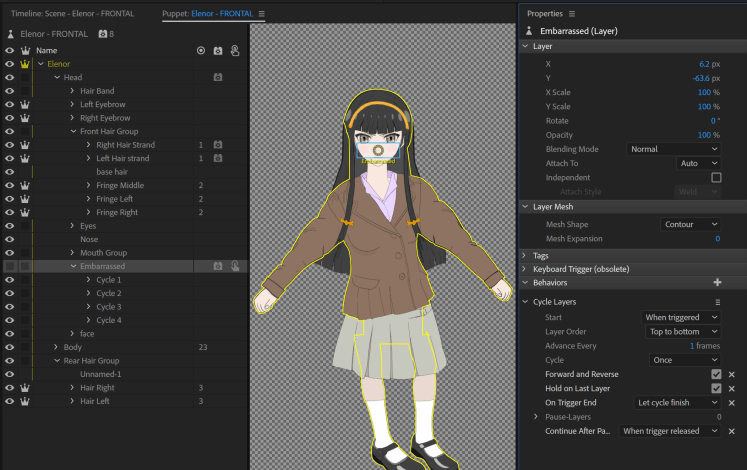This screenshot has width=747, height=470.
Task: Expand the Body group in the layer tree
Action: tap(56, 347)
